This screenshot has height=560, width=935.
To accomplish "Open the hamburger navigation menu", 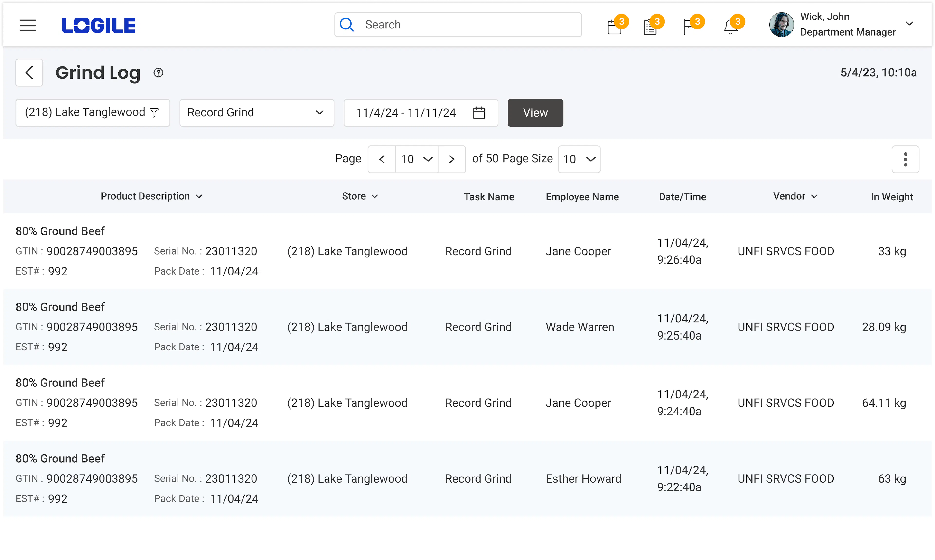I will (x=28, y=25).
